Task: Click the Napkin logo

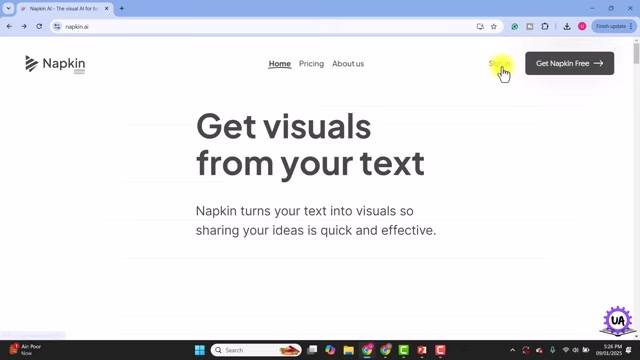Action: pyautogui.click(x=55, y=64)
